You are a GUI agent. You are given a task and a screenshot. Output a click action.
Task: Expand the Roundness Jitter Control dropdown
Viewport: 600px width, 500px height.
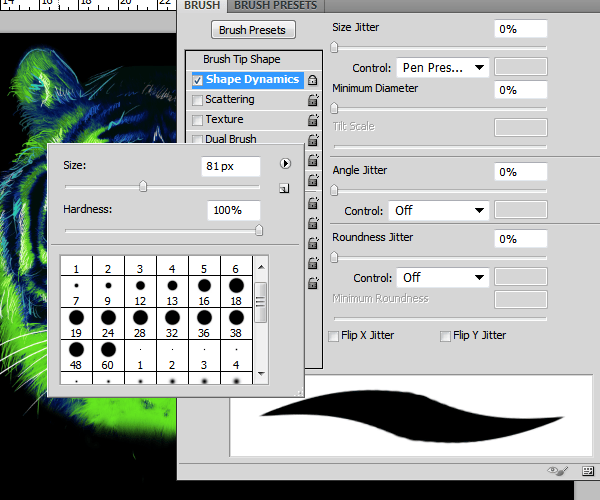point(443,277)
